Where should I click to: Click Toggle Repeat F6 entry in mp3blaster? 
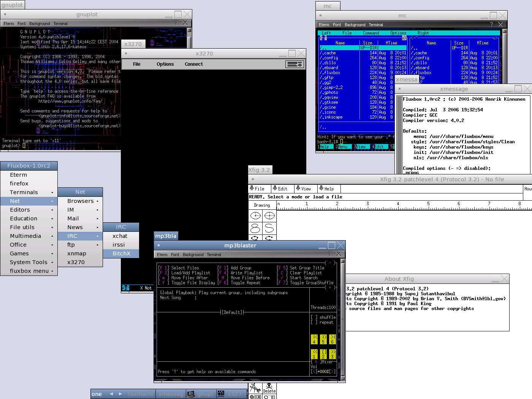tap(239, 283)
